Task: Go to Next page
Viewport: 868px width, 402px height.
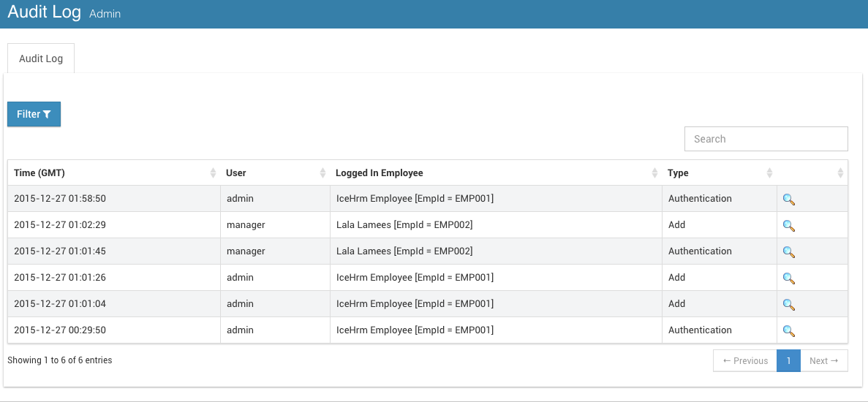Action: point(823,360)
